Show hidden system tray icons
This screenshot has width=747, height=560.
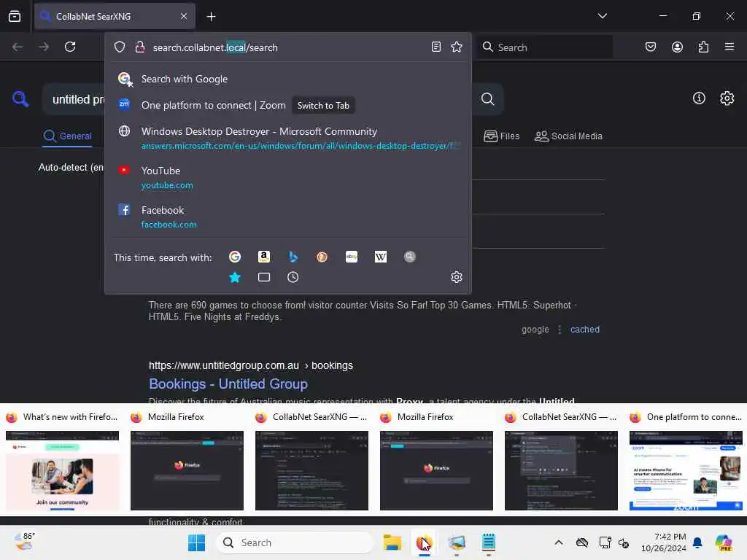(558, 542)
